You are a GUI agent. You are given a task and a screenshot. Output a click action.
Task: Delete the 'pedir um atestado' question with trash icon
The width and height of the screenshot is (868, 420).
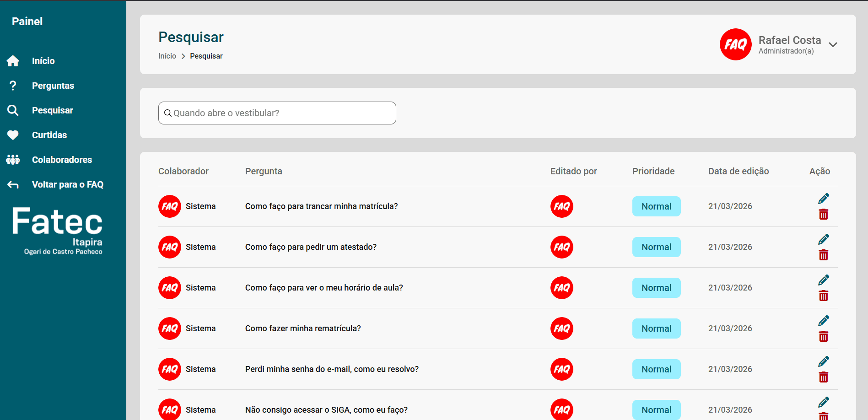[823, 255]
